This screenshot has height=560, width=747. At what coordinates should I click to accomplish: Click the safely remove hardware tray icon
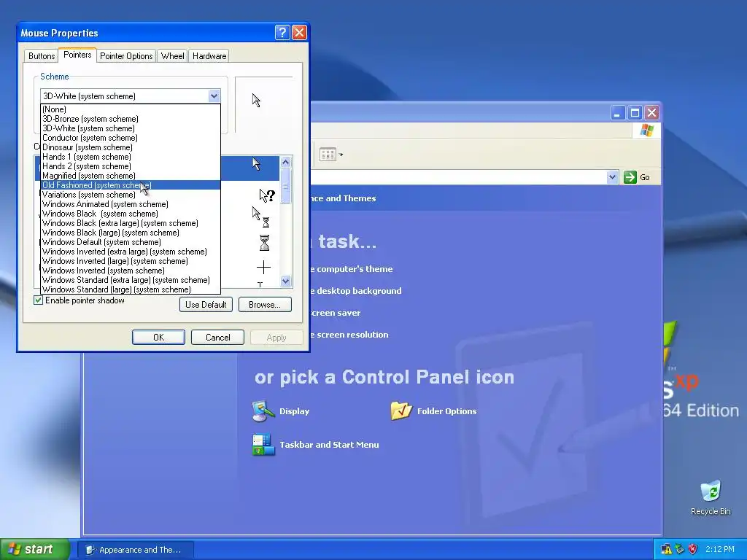(x=679, y=549)
